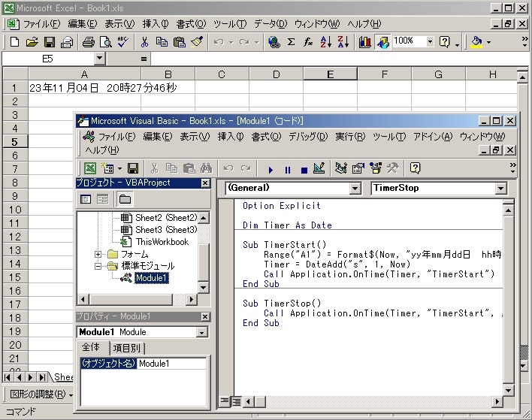532x420 pixels.
Task: Select column E header in Excel
Action: pos(330,74)
